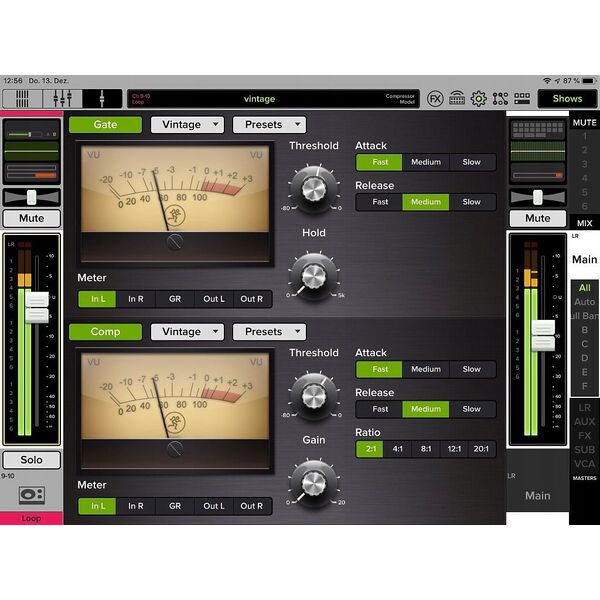600x600 pixels.
Task: Tap the screw below the Comp VU meter
Action: pyautogui.click(x=175, y=449)
